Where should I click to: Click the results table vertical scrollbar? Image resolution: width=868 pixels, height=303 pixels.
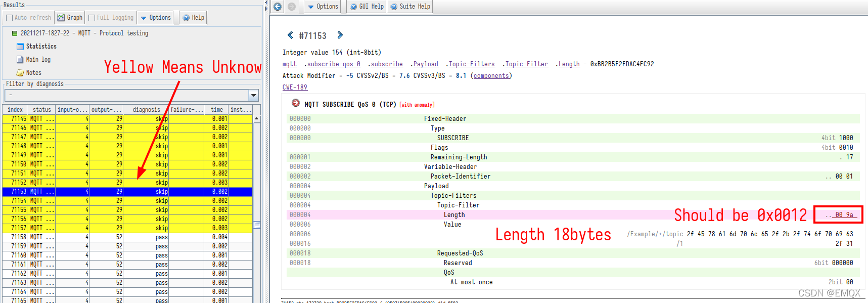click(257, 202)
